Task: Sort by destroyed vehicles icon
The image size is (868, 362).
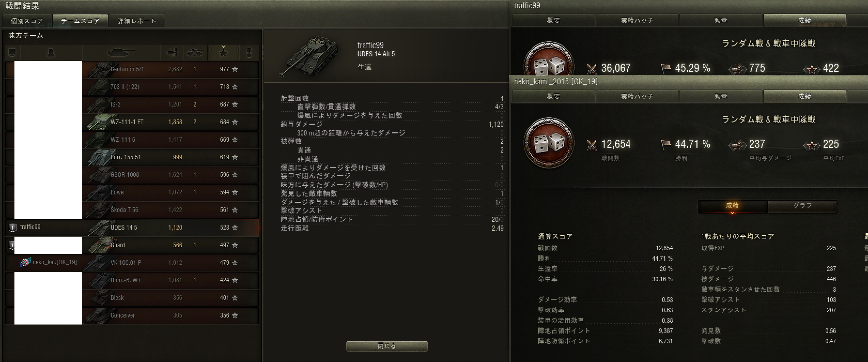Action: click(x=195, y=53)
